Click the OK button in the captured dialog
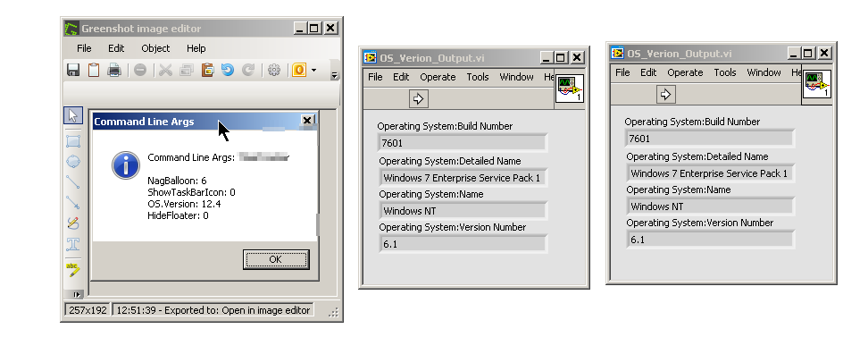This screenshot has width=868, height=354. [x=276, y=259]
